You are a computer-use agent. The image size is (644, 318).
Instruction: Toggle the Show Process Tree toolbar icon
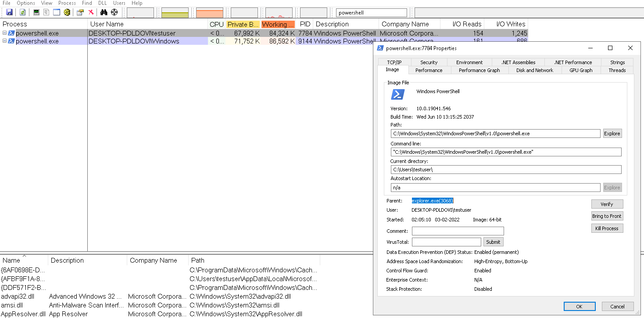point(46,12)
